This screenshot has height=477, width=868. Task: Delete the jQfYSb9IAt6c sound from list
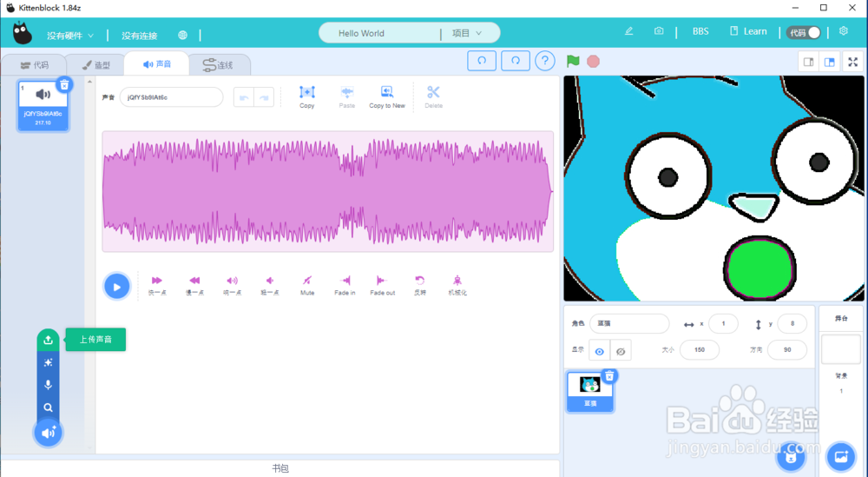[x=64, y=85]
